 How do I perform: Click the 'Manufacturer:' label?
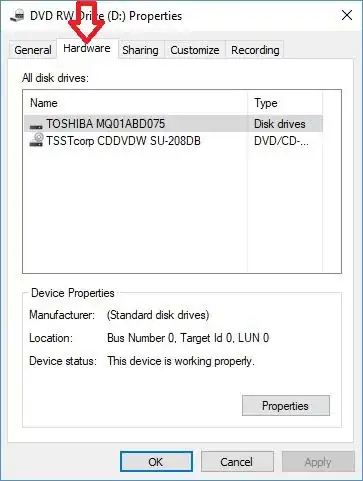(x=62, y=315)
